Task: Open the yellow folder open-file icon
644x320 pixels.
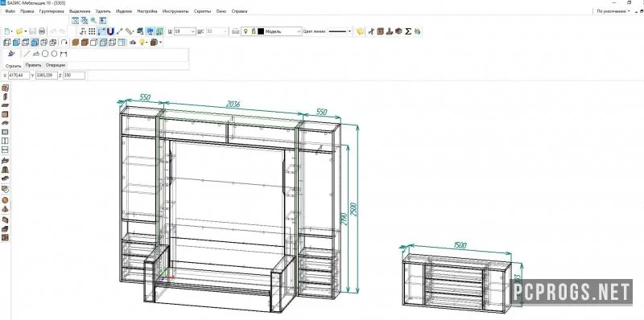Action: [19, 31]
